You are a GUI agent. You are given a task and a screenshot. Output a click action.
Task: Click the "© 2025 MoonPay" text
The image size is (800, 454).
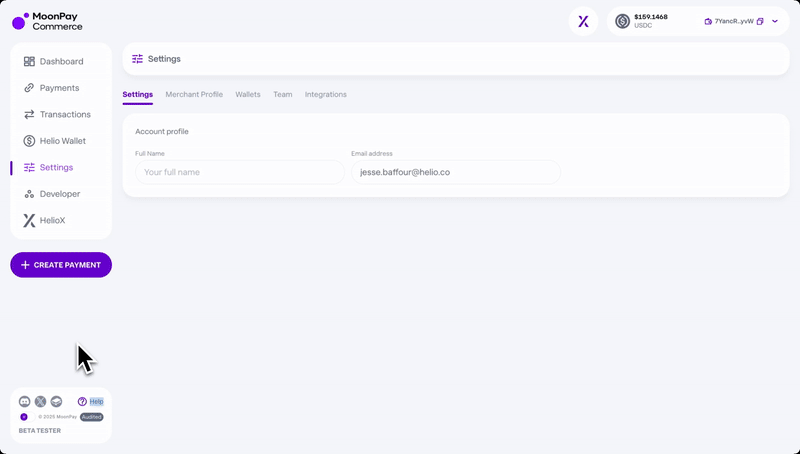tap(58, 417)
